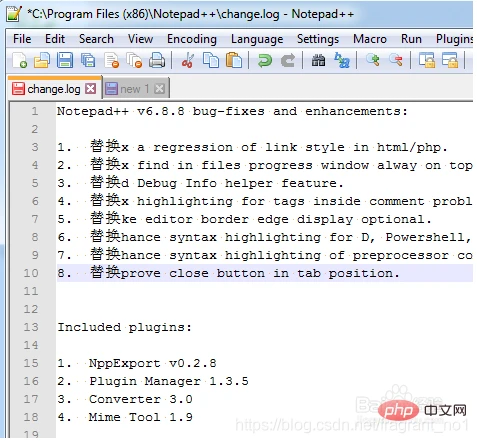The height and width of the screenshot is (443, 477).
Task: Click line 'syntax highlighting for D, Powershell'
Action: [x=320, y=237]
